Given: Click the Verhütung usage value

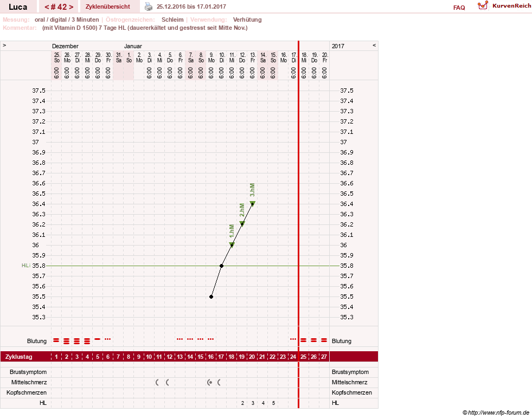Looking at the screenshot, I should pos(247,20).
